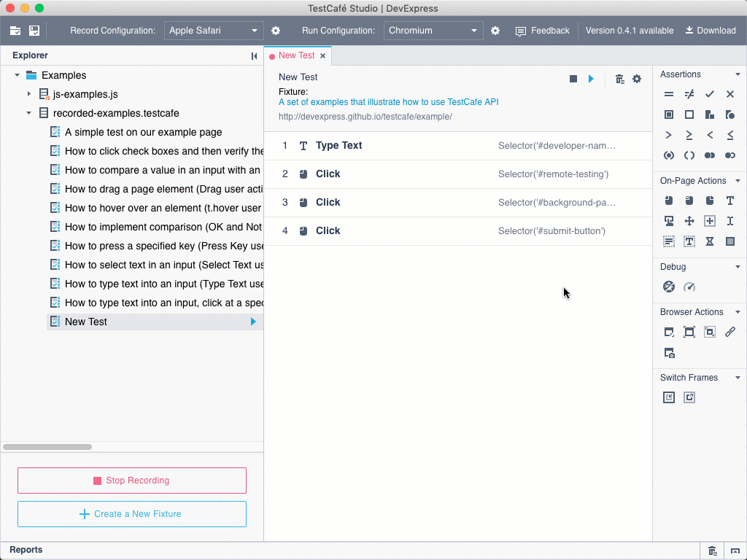Click the open folder icon in top toolbar
The height and width of the screenshot is (560, 747).
coord(15,31)
